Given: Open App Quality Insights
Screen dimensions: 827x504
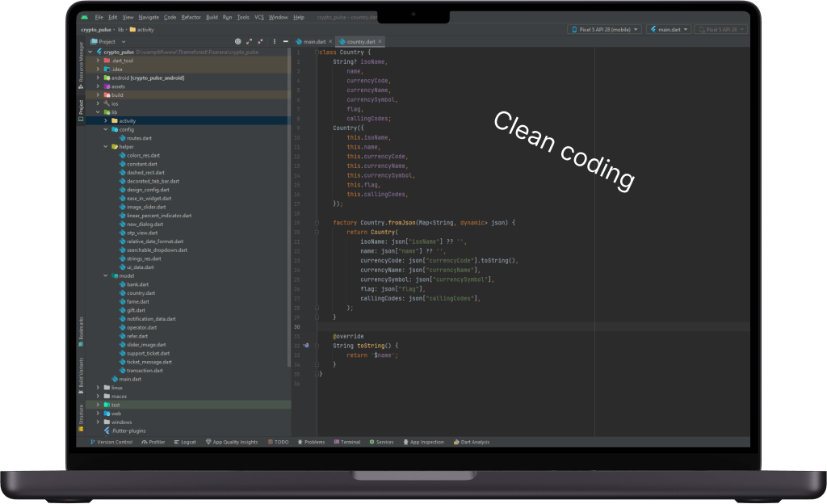Looking at the screenshot, I should (232, 443).
